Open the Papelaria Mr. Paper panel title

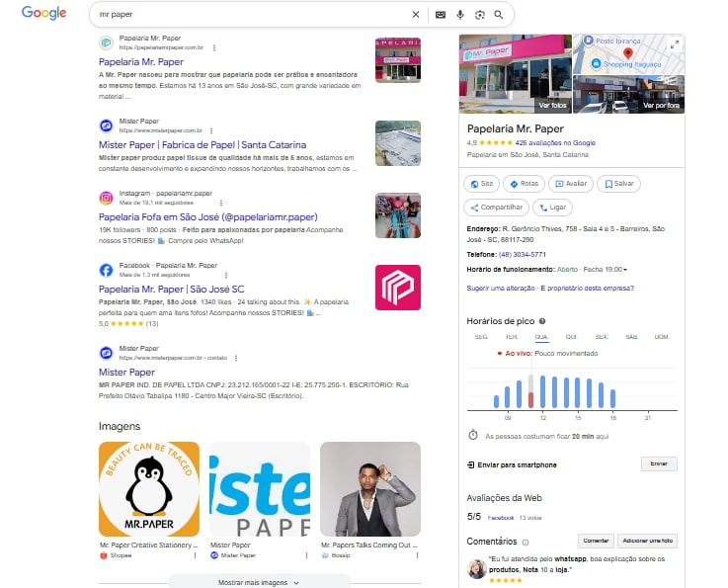(x=516, y=128)
